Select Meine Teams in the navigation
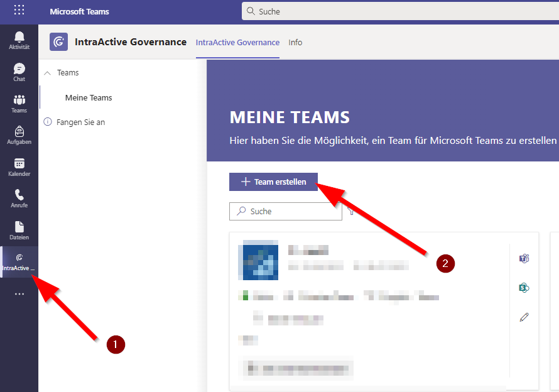 coord(89,98)
